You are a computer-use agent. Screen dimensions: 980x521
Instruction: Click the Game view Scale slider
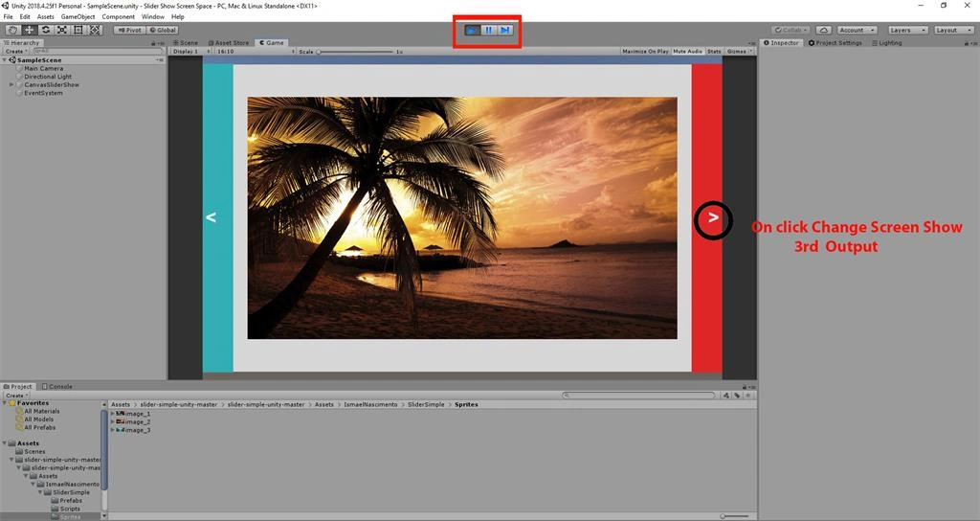[355, 52]
